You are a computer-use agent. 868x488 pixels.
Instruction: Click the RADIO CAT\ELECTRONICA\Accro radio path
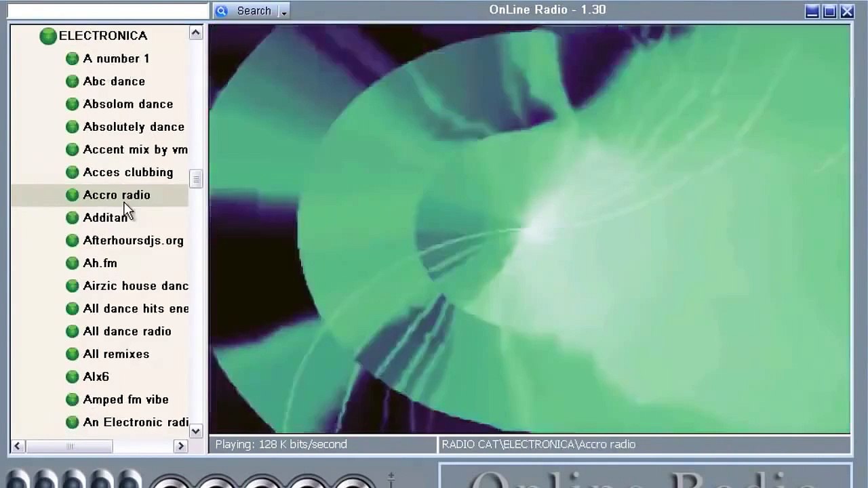click(x=538, y=445)
